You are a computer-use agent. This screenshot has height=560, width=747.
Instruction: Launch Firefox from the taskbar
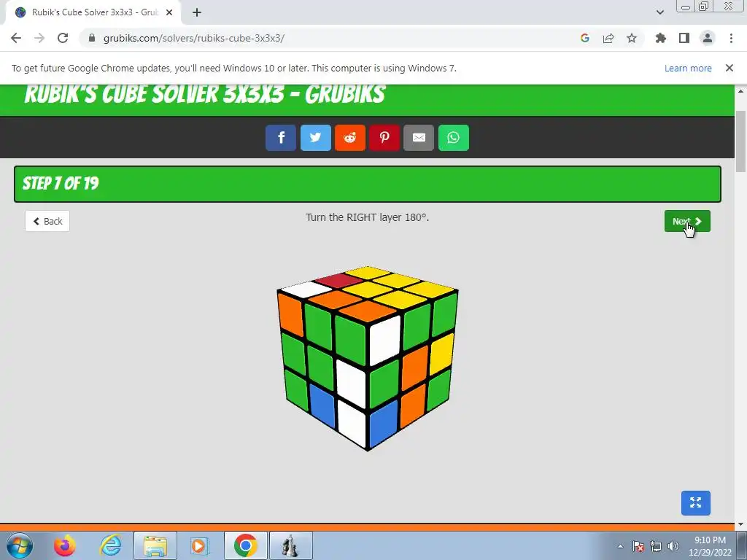tap(65, 545)
